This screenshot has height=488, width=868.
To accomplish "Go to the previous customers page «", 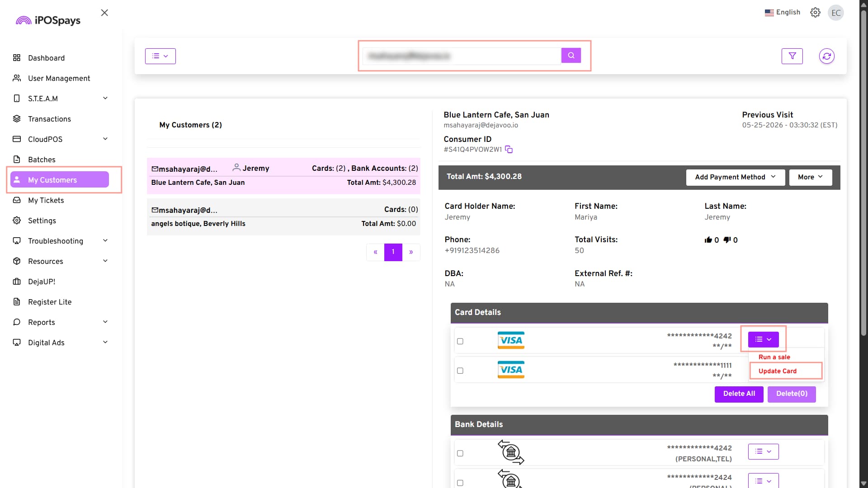I will pos(375,252).
